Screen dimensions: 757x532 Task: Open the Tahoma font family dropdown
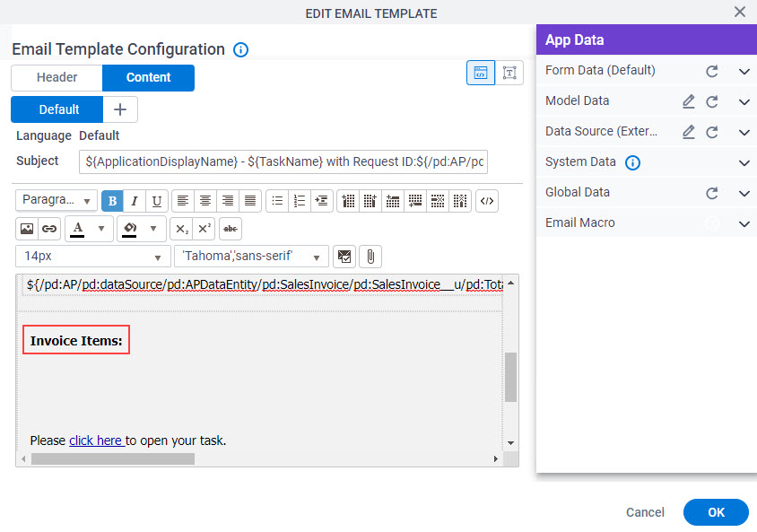tap(251, 256)
